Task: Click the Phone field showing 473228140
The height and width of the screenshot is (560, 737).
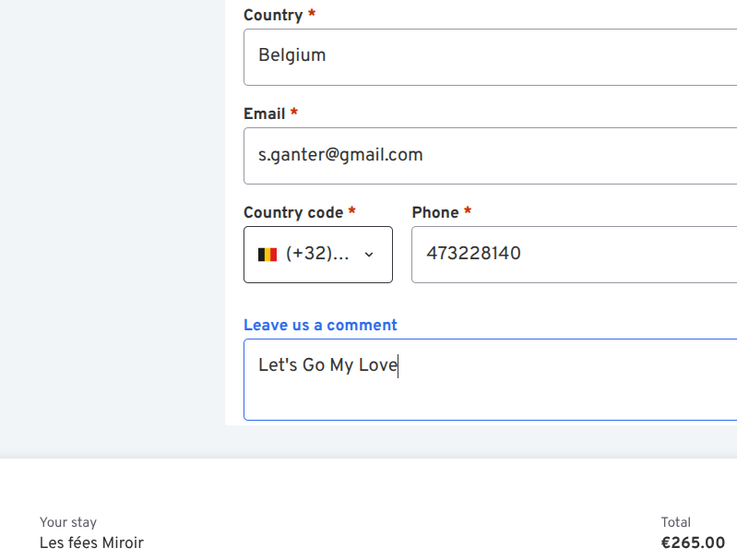Action: click(572, 254)
